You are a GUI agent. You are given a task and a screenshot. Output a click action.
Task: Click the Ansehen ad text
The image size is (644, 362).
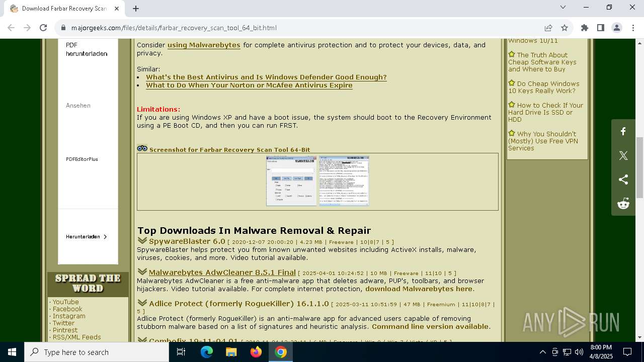(78, 105)
